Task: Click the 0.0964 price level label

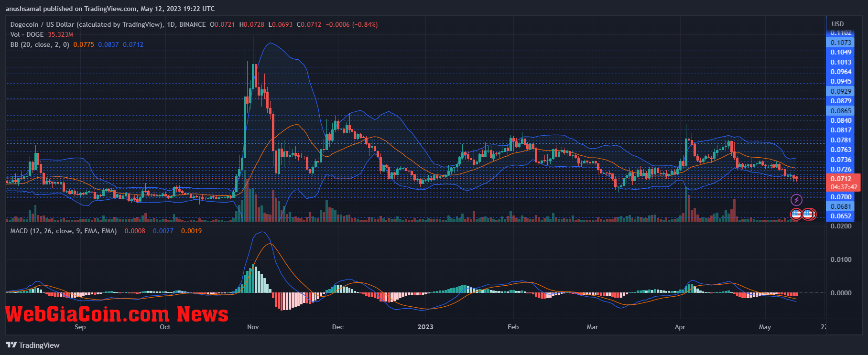Action: click(840, 72)
